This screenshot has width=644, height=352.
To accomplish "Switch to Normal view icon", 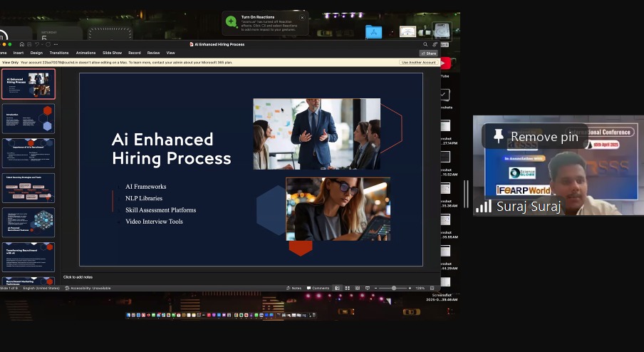I will click(x=338, y=289).
